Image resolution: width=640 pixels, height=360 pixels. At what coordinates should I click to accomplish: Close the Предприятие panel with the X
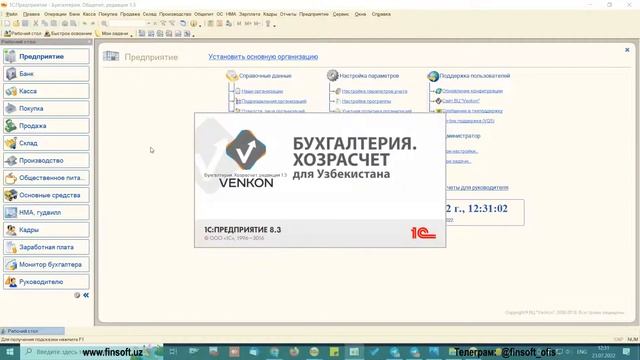627,50
